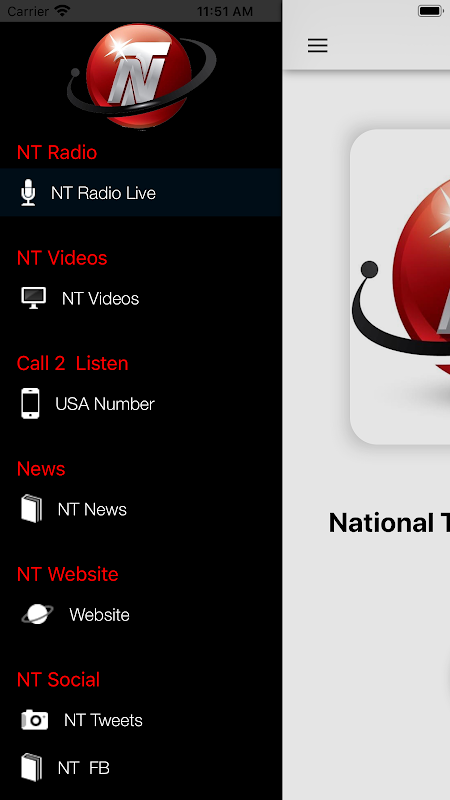Tap the hamburger menu icon
The width and height of the screenshot is (450, 800).
pos(317,46)
